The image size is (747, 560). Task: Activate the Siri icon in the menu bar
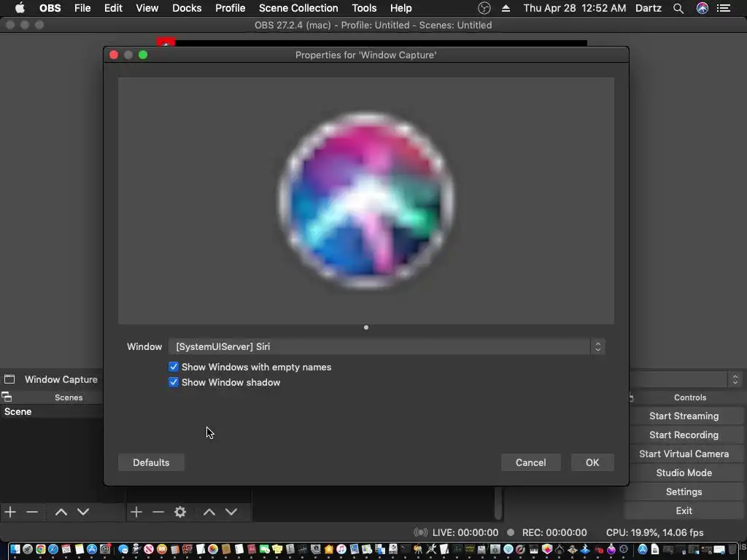click(703, 8)
